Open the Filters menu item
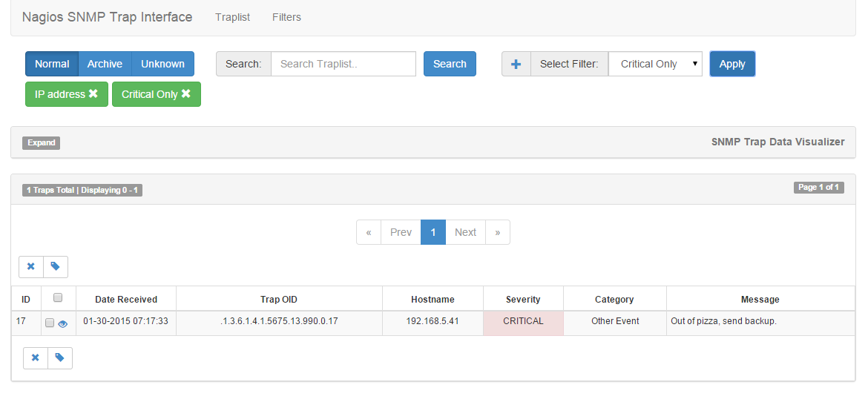 286,17
